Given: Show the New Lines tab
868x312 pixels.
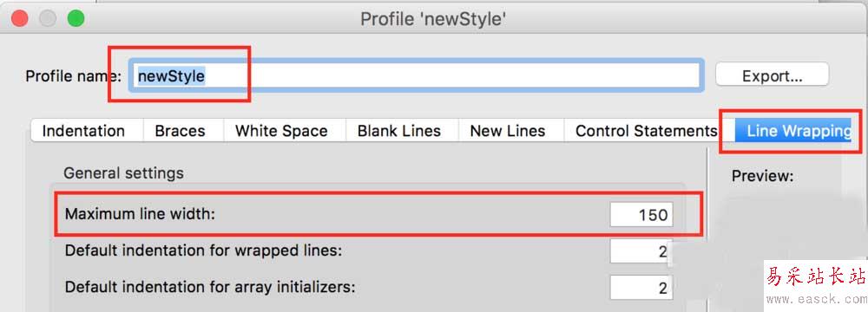Looking at the screenshot, I should point(508,131).
